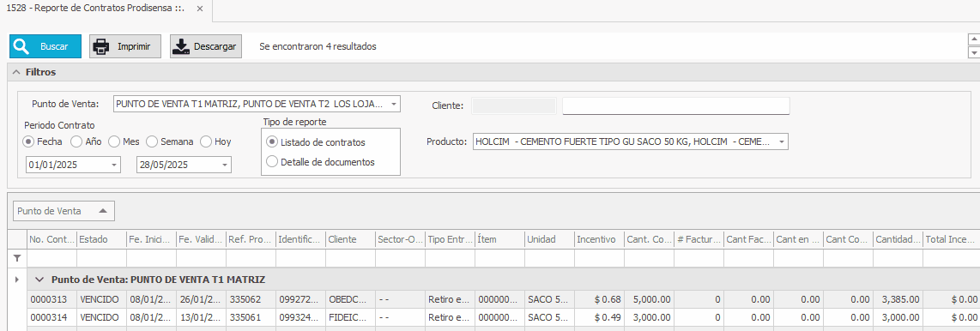This screenshot has width=980, height=331.
Task: Click the Punto de Venta group-by chip
Action: pos(64,211)
